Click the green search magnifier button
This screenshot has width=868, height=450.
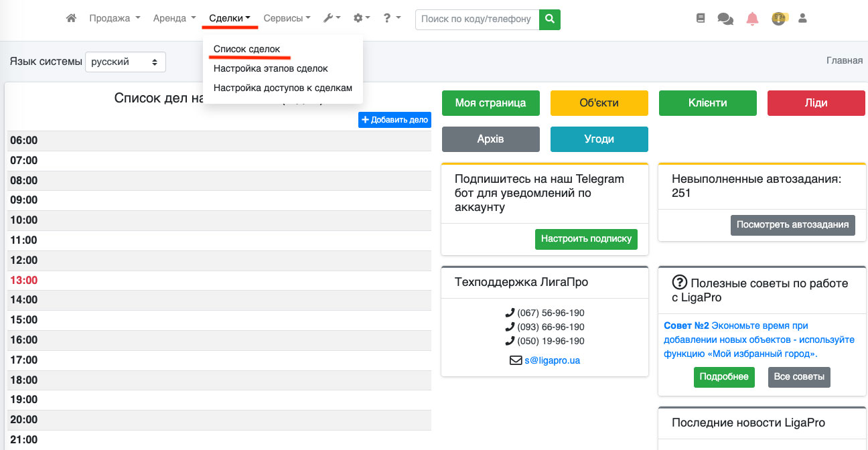[x=550, y=19]
